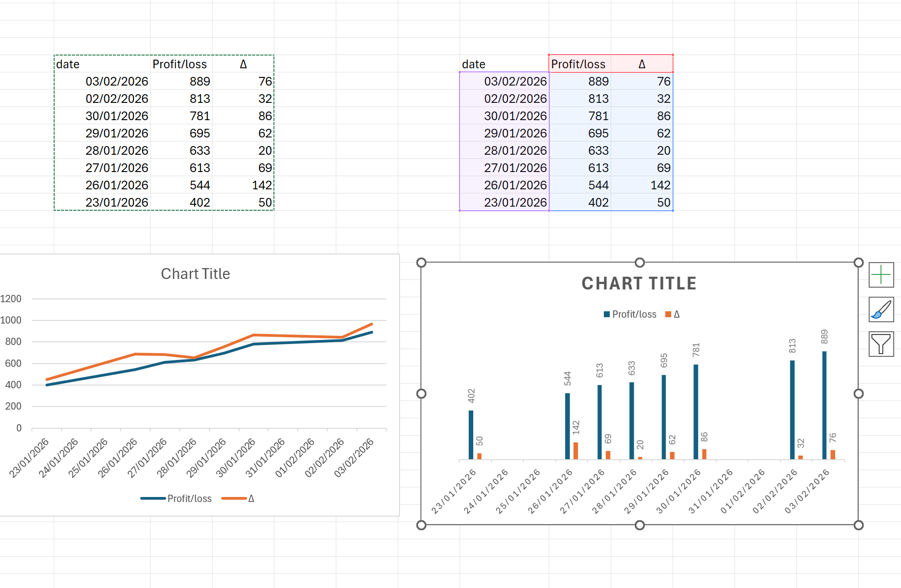Select the 889 data label on bar chart

[x=825, y=337]
